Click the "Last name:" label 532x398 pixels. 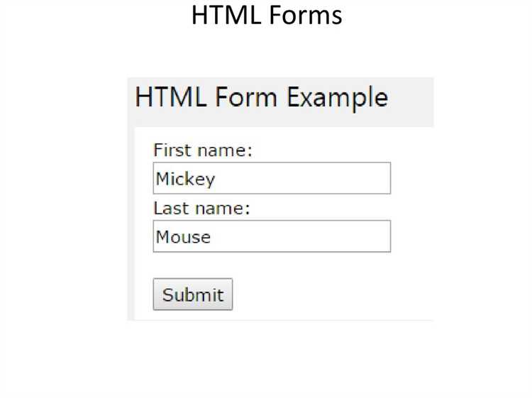[201, 209]
